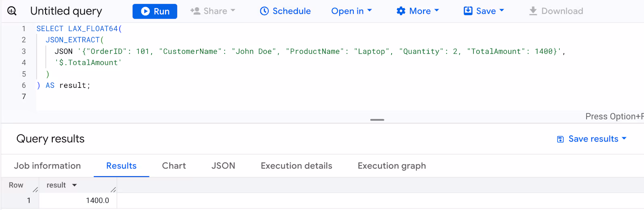Screen dimensions: 644x210
Task: Click the Schedule clock icon
Action: (264, 11)
